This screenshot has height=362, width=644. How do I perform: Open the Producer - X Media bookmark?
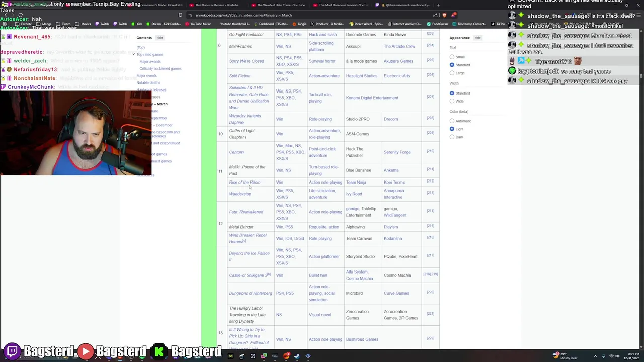pos(328,24)
